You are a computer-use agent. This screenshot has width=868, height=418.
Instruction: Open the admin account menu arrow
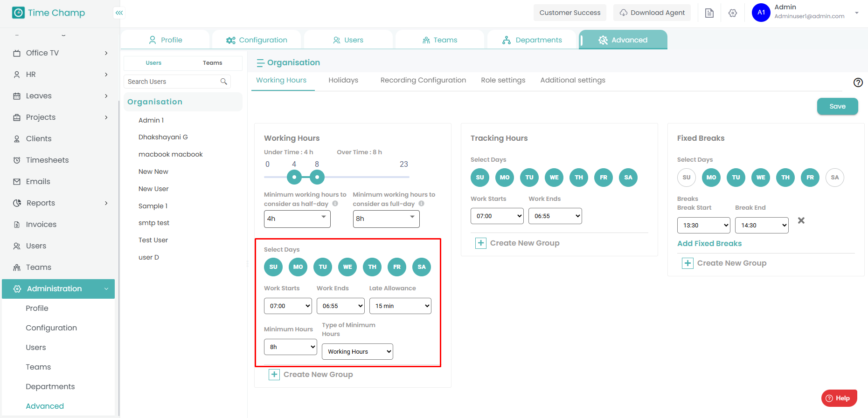tap(857, 13)
